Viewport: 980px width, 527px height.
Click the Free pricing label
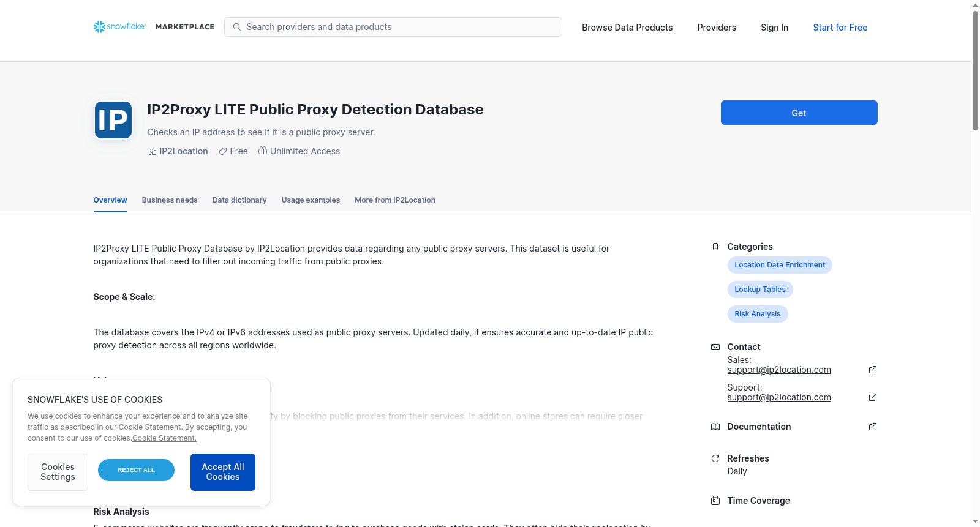239,151
